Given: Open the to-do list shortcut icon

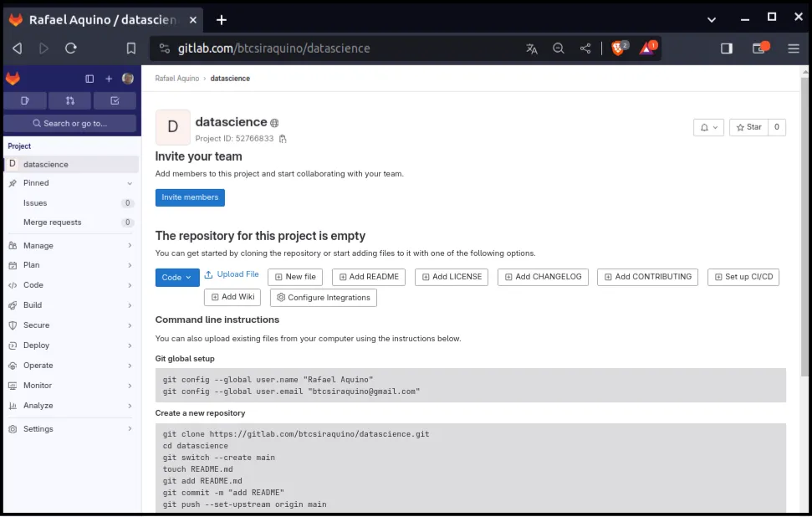Looking at the screenshot, I should point(115,100).
